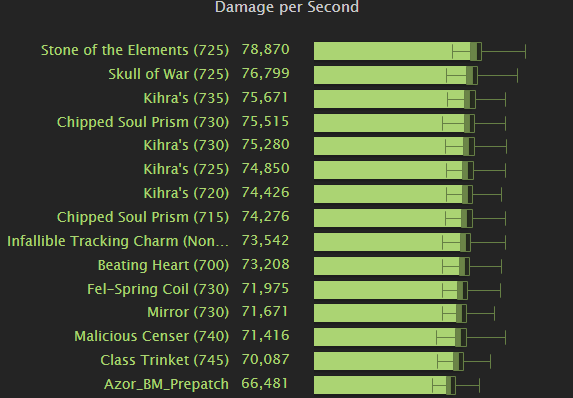The height and width of the screenshot is (398, 573).
Task: Click the 78,870 DPS value
Action: click(x=265, y=49)
